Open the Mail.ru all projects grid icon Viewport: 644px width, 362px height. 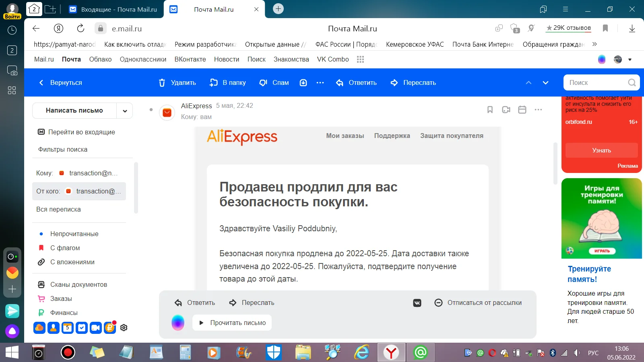point(360,59)
